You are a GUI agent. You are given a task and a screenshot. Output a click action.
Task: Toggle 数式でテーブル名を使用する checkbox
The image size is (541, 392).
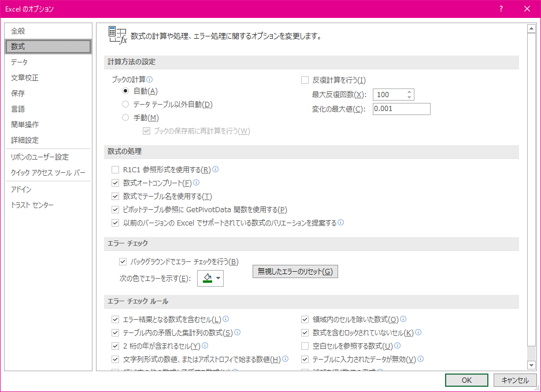click(115, 197)
